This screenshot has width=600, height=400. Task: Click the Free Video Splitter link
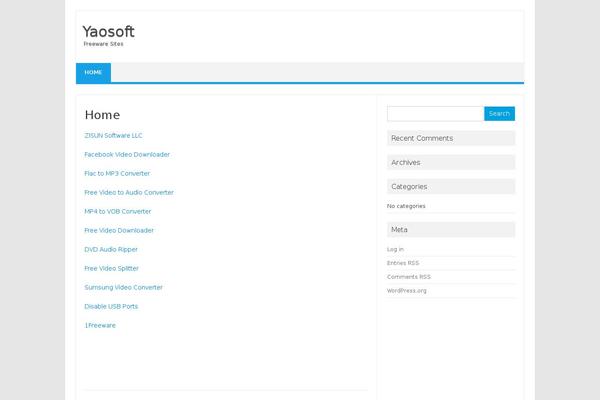111,268
